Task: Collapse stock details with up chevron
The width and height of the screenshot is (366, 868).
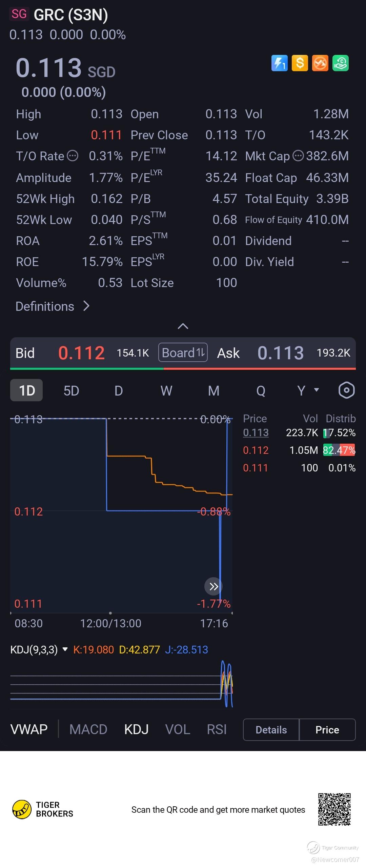Action: tap(183, 326)
